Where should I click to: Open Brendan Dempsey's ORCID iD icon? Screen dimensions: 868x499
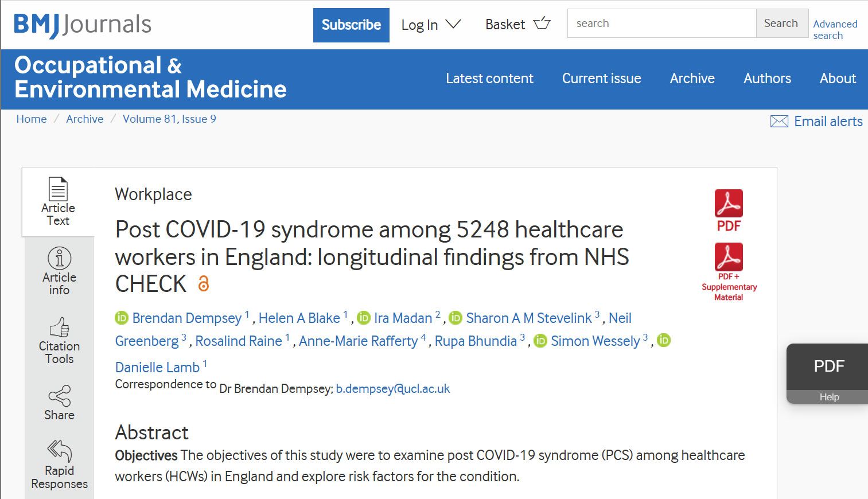(122, 318)
